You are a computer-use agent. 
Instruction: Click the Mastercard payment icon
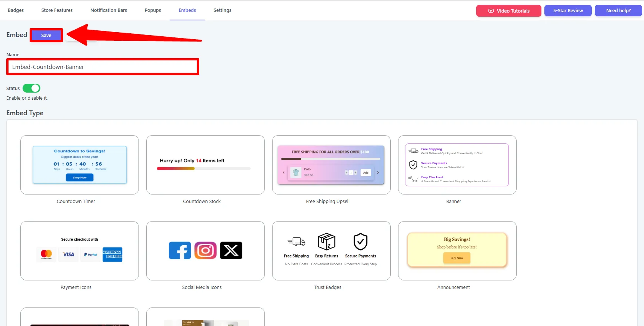(x=46, y=255)
